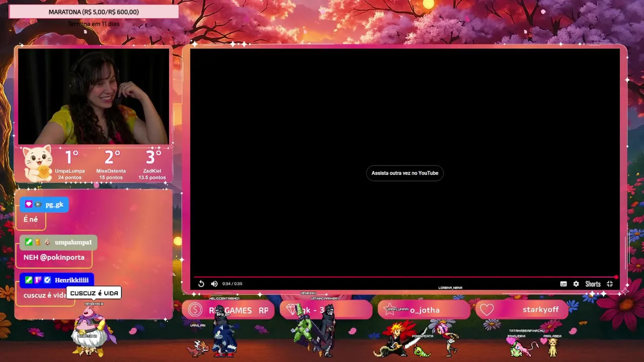Click the dollar sign donation icon
The height and width of the screenshot is (362, 644).
click(195, 310)
